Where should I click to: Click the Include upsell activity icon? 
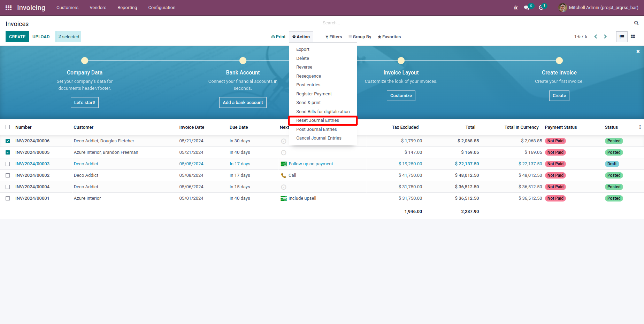pyautogui.click(x=284, y=198)
